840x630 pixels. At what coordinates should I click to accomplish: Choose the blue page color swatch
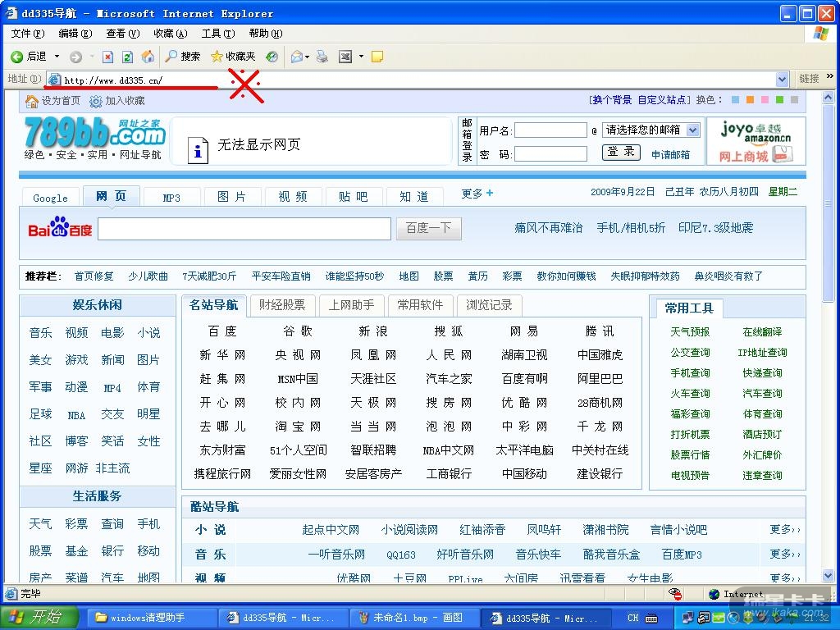coord(736,99)
